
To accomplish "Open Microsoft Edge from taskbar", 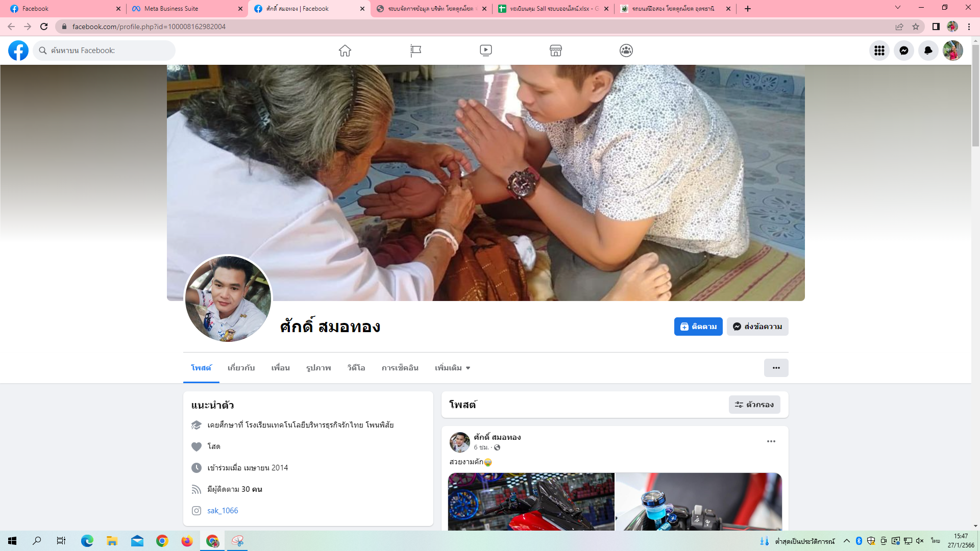I will point(87,541).
